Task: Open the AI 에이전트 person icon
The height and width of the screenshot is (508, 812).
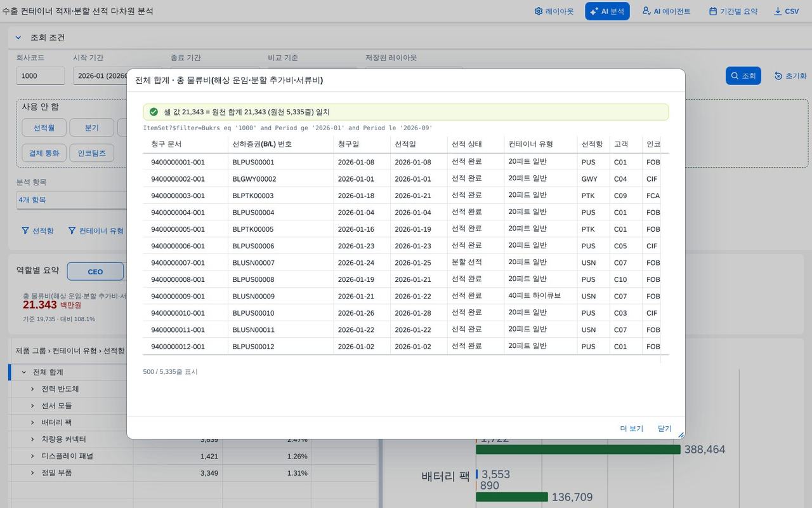Action: pos(646,11)
